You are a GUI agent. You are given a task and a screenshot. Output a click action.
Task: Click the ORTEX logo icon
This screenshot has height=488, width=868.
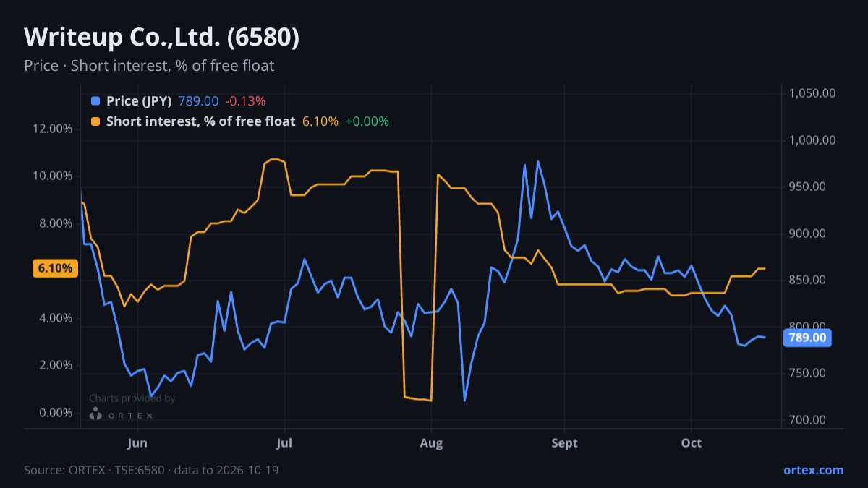[95, 414]
